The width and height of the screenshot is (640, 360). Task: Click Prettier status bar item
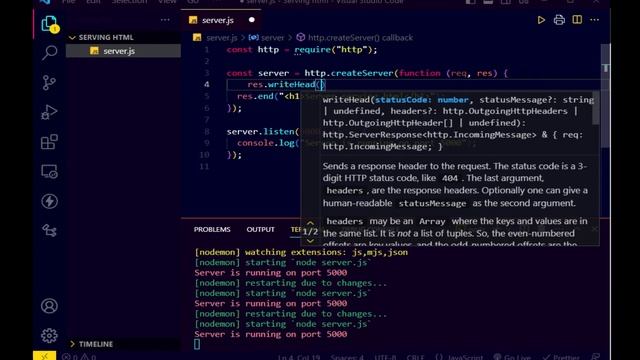click(561, 357)
